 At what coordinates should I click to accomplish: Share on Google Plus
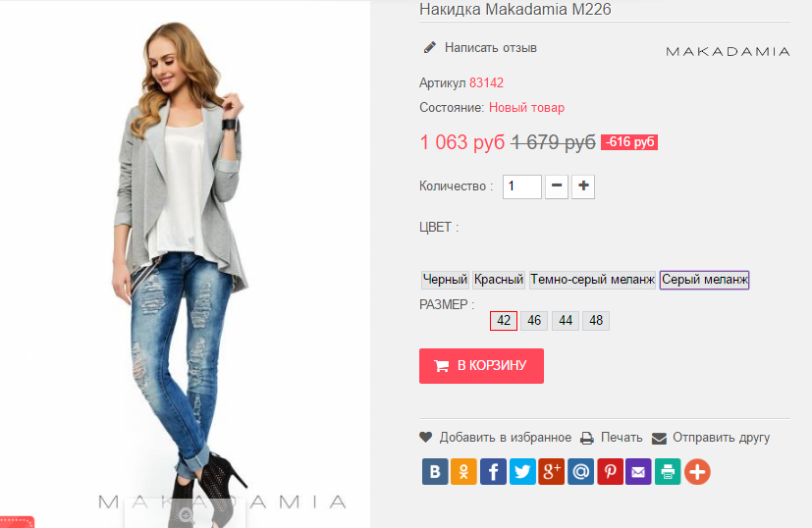click(552, 472)
